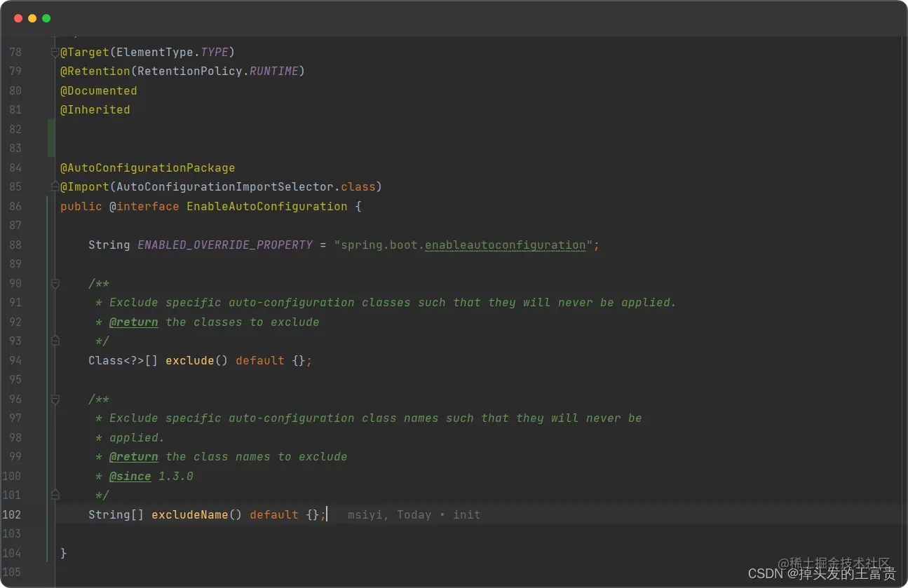Click the "spring.boot.enableautoconfiguration" string
This screenshot has height=588, width=908.
coord(463,245)
